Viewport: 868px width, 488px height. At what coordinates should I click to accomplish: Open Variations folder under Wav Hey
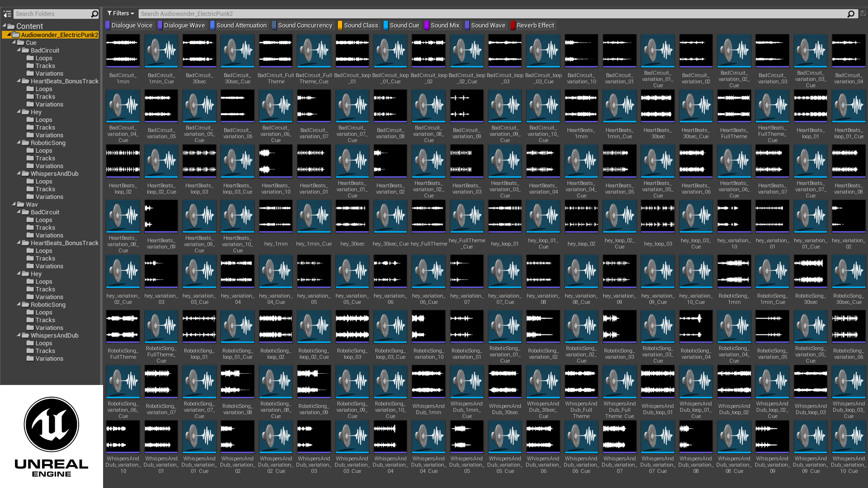tap(45, 297)
